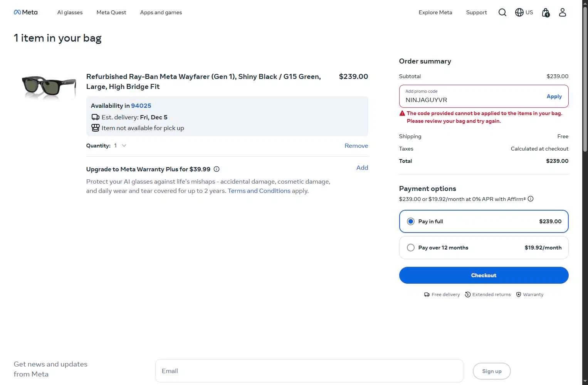This screenshot has height=385, width=588.
Task: Click the 'Payment options' heading
Action: pyautogui.click(x=427, y=189)
